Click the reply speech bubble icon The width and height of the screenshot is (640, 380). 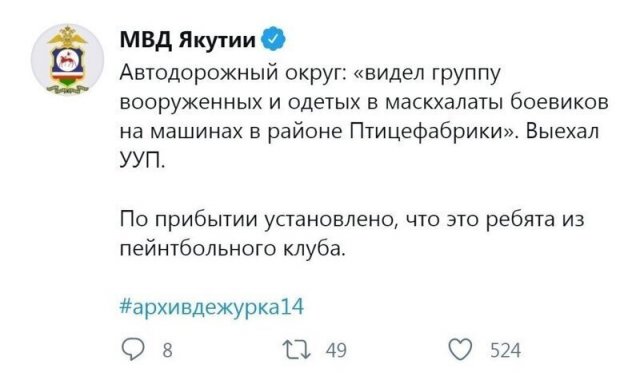tap(133, 350)
